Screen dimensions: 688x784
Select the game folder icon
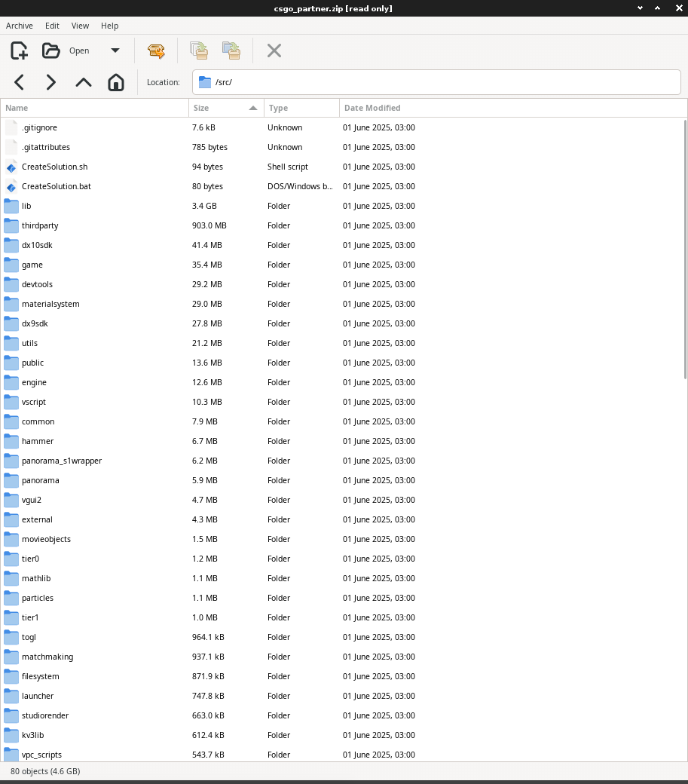click(x=11, y=265)
